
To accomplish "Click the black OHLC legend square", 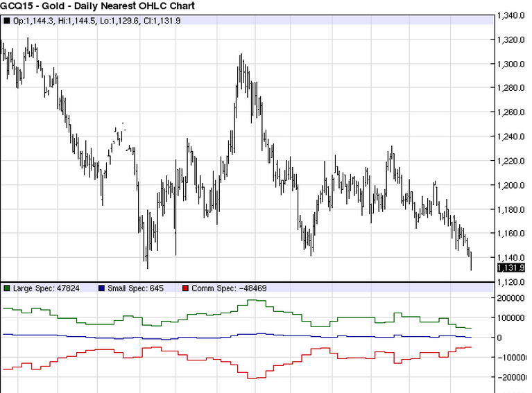I will pos(6,21).
